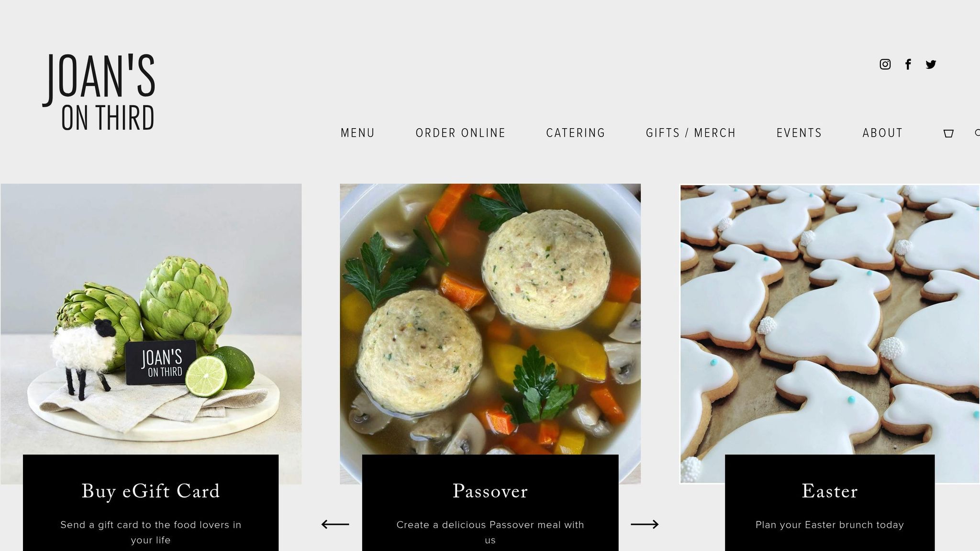980x551 pixels.
Task: Click the Easter heading link
Action: point(830,491)
